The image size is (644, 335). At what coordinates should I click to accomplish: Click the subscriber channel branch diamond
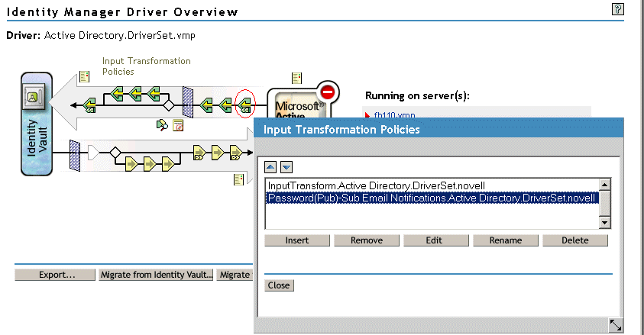(115, 153)
